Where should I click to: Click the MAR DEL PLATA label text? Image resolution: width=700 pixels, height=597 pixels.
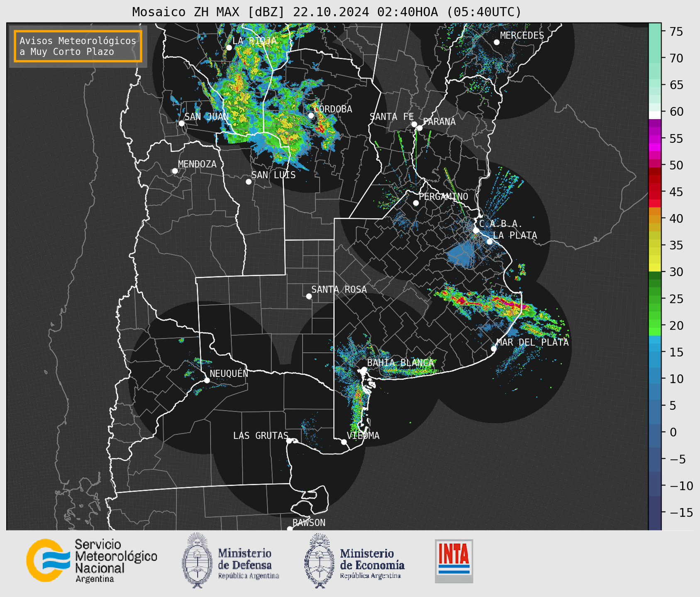click(532, 343)
